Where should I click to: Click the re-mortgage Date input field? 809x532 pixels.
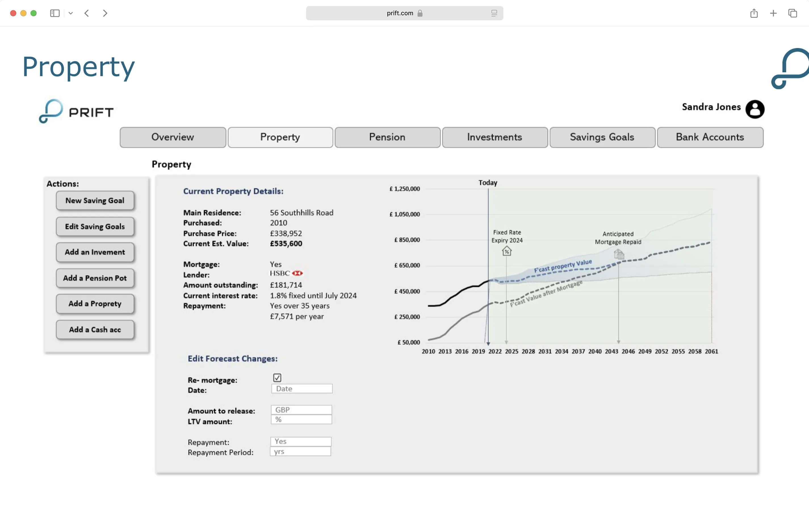click(x=301, y=388)
